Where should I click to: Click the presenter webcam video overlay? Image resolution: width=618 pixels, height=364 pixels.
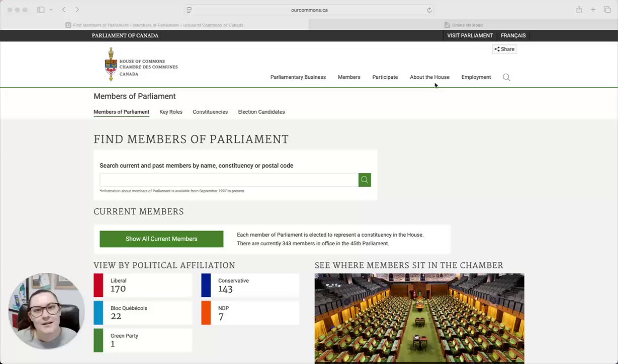pyautogui.click(x=46, y=311)
